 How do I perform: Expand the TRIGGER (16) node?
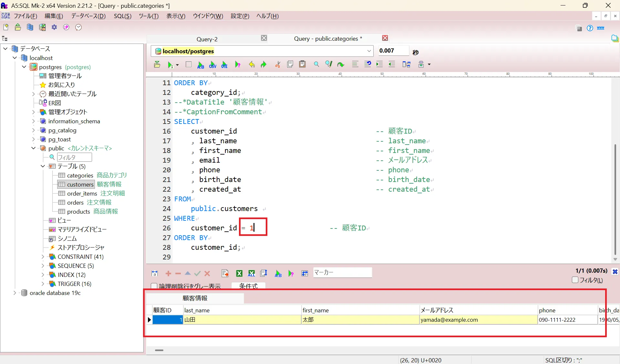click(x=43, y=284)
